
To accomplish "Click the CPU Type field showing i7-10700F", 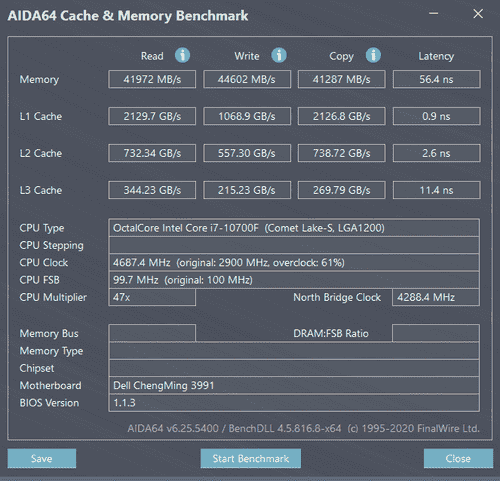I will (x=294, y=228).
